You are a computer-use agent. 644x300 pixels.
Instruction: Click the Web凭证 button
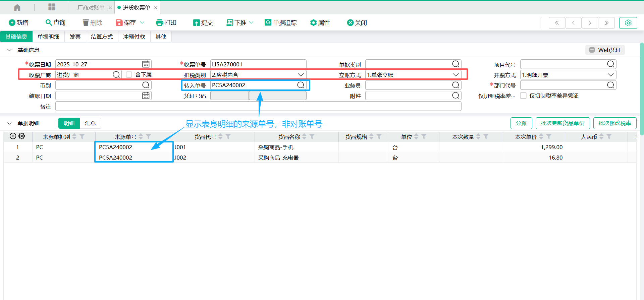coord(605,50)
